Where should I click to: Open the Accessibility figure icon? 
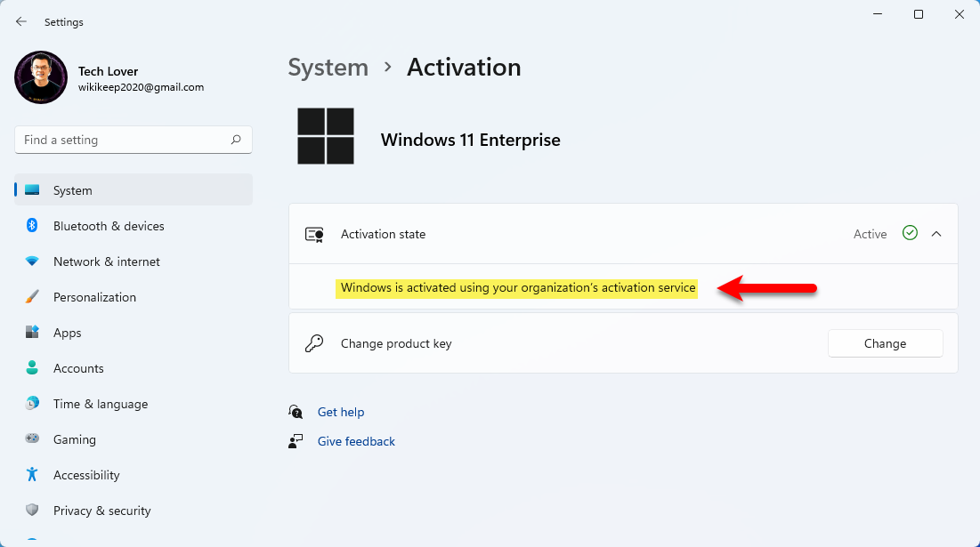click(x=32, y=475)
